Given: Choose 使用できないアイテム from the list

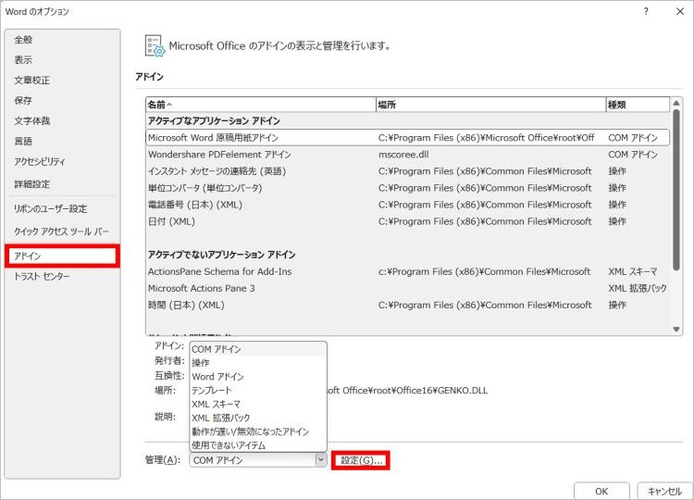Looking at the screenshot, I should click(229, 444).
